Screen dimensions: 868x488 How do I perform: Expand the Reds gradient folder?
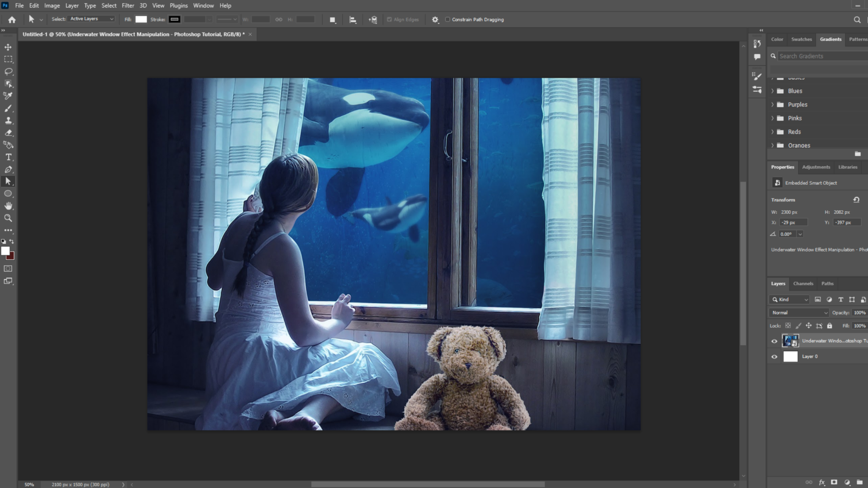pyautogui.click(x=772, y=132)
